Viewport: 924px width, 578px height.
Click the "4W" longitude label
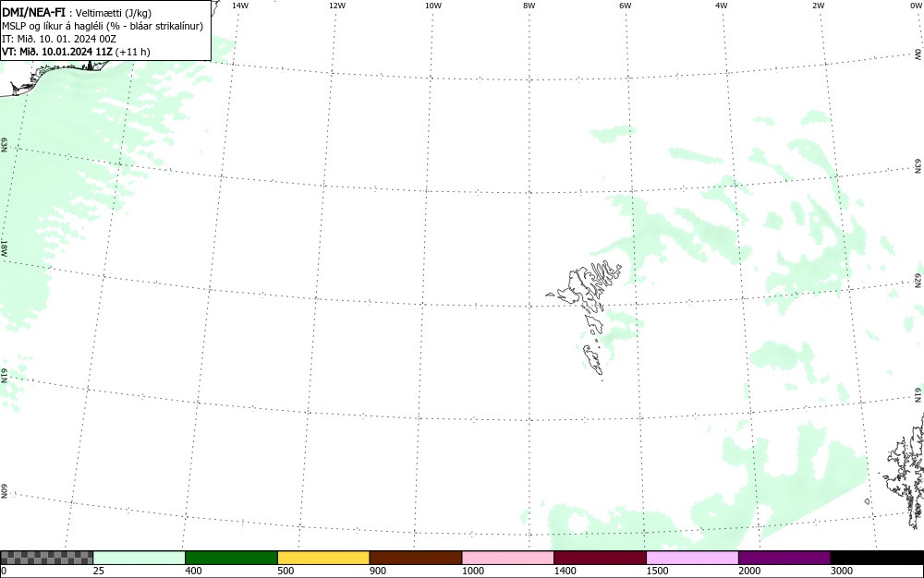pyautogui.click(x=722, y=6)
